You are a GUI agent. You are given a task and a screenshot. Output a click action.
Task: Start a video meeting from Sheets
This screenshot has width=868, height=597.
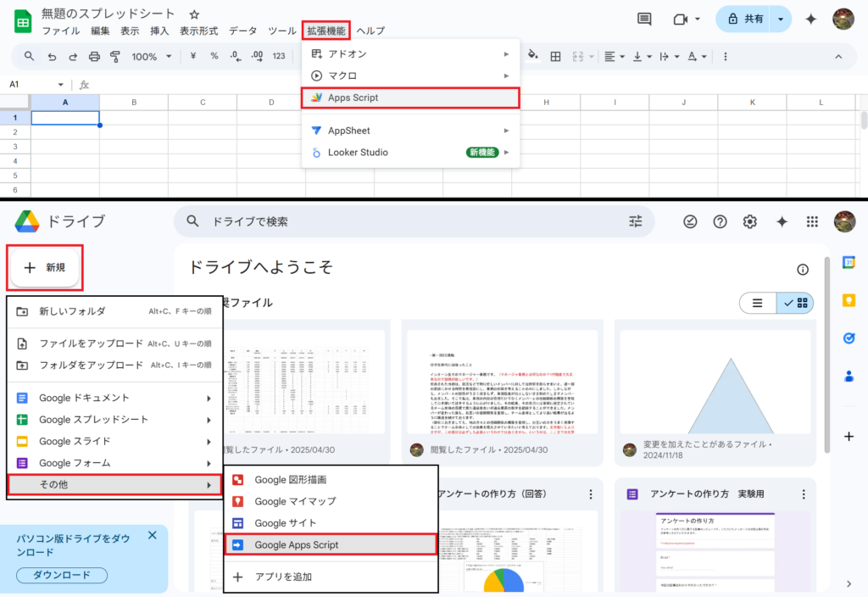click(681, 20)
